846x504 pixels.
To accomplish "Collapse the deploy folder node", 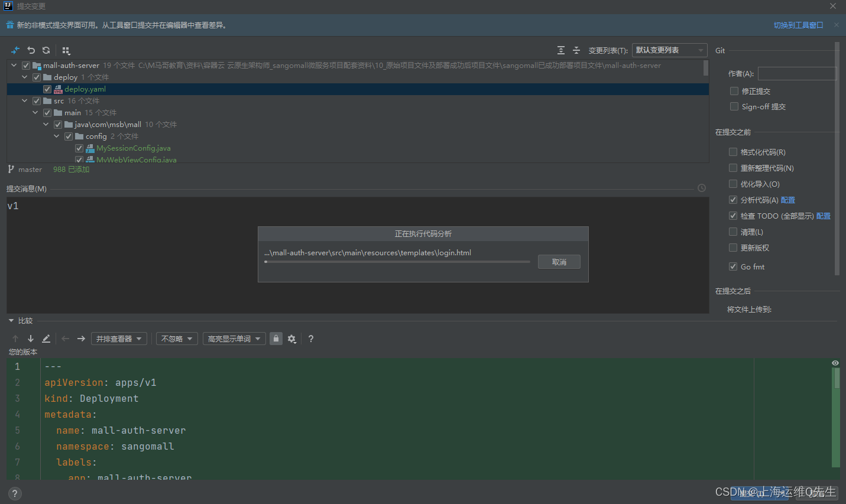I will pyautogui.click(x=25, y=77).
